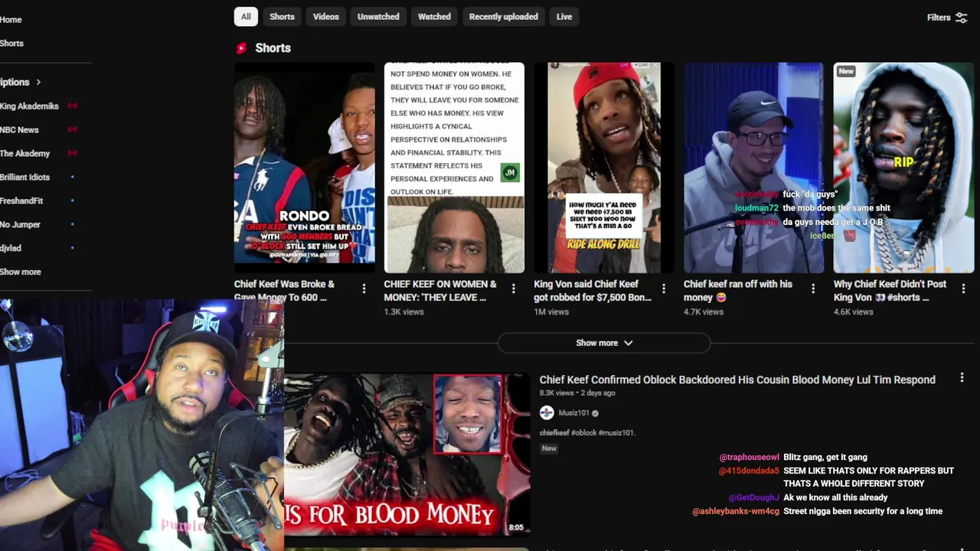Click hashtags chiefkeef #oblock #musiz101 description
Viewport: 980px width, 551px height.
[587, 432]
